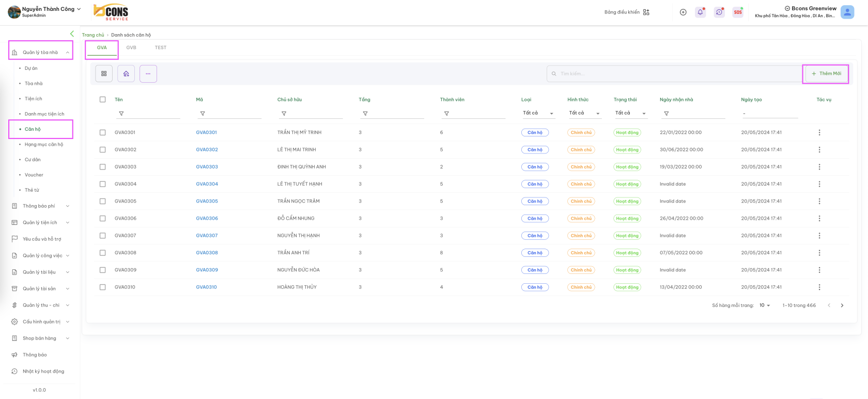Click the filter icon under Ngày nhận nhà

click(x=667, y=113)
